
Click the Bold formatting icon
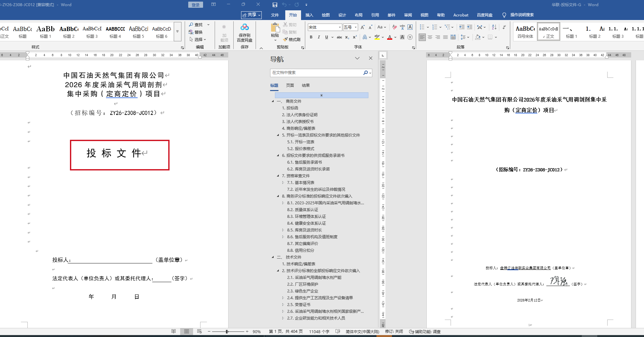[311, 37]
